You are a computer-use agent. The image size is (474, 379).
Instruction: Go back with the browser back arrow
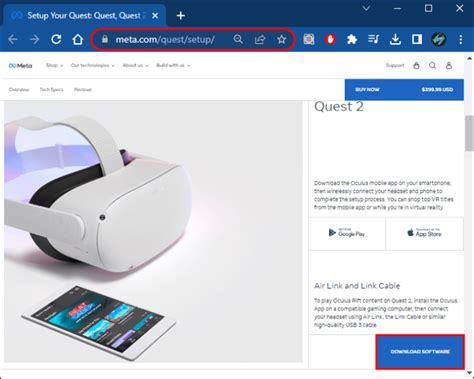13,40
